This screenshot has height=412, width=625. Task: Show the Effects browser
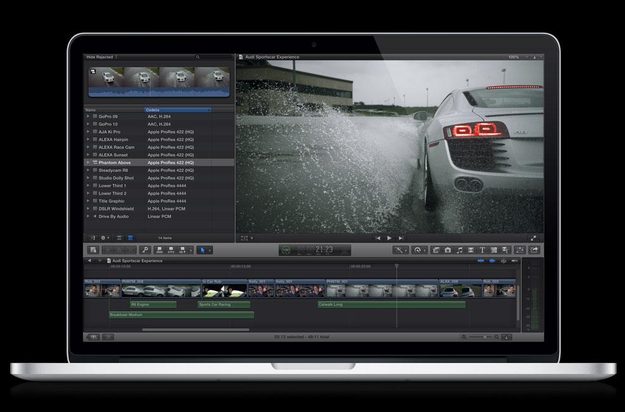point(436,250)
